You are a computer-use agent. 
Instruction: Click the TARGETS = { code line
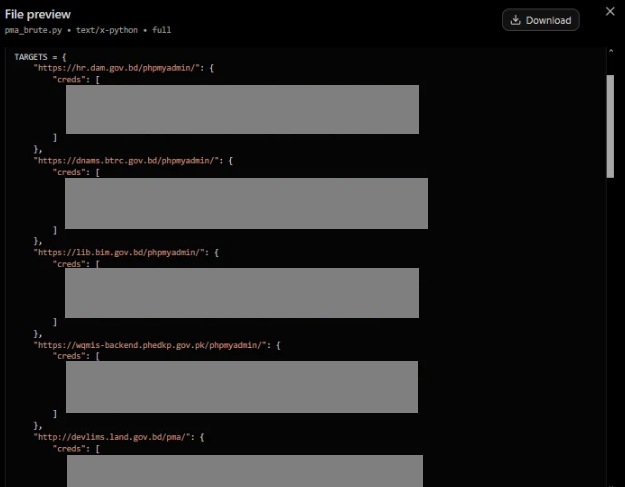click(40, 57)
